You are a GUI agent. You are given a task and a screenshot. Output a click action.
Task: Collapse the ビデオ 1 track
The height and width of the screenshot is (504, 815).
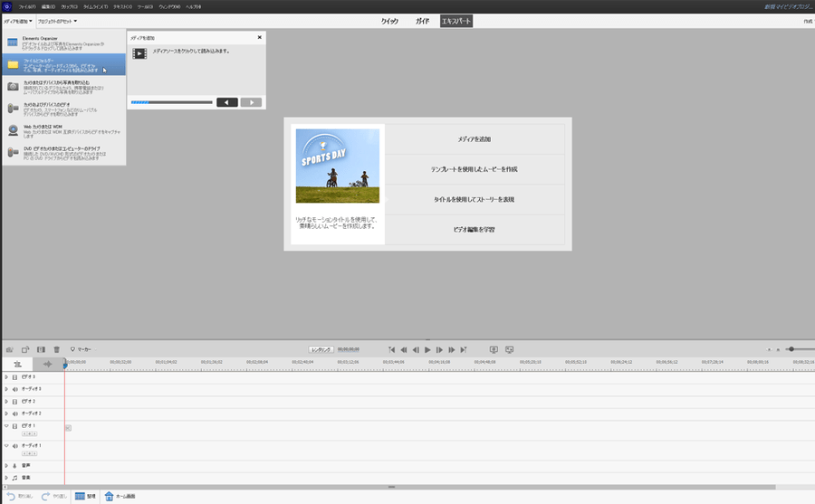(x=6, y=425)
